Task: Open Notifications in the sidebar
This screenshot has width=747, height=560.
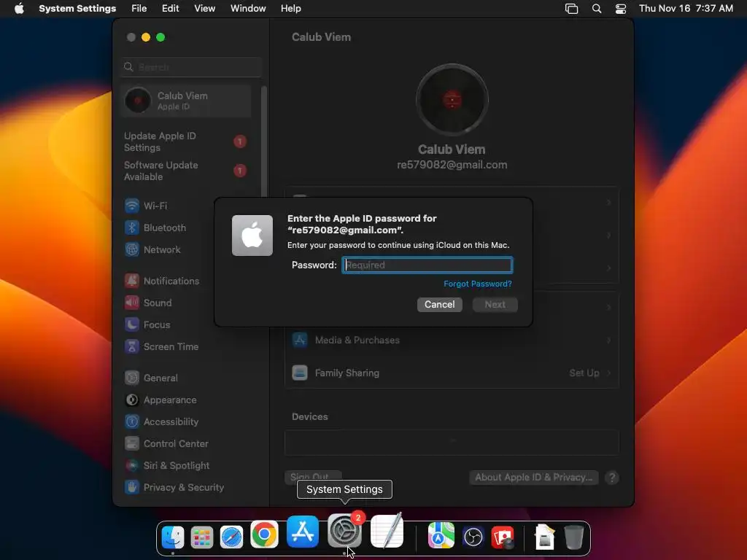Action: 162,281
